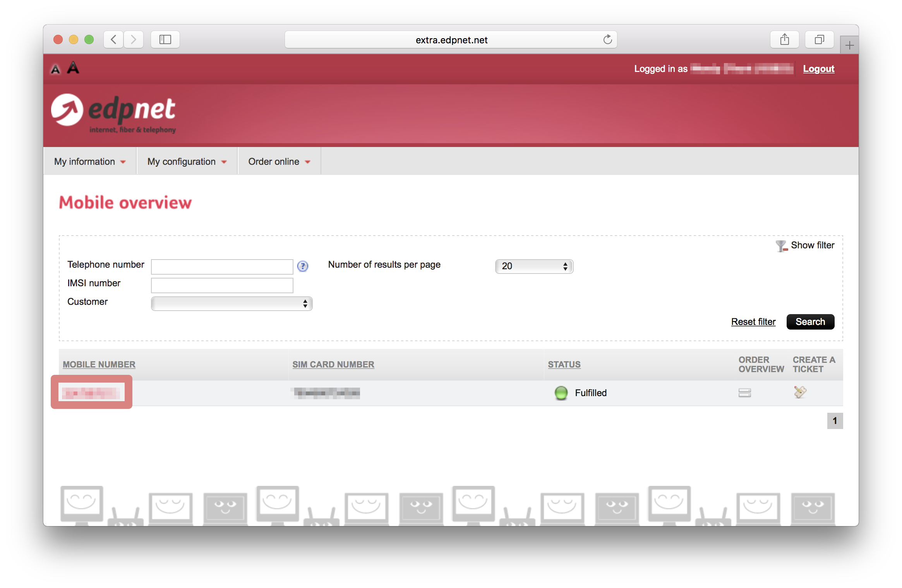
Task: Expand the My information menu
Action: [x=90, y=161]
